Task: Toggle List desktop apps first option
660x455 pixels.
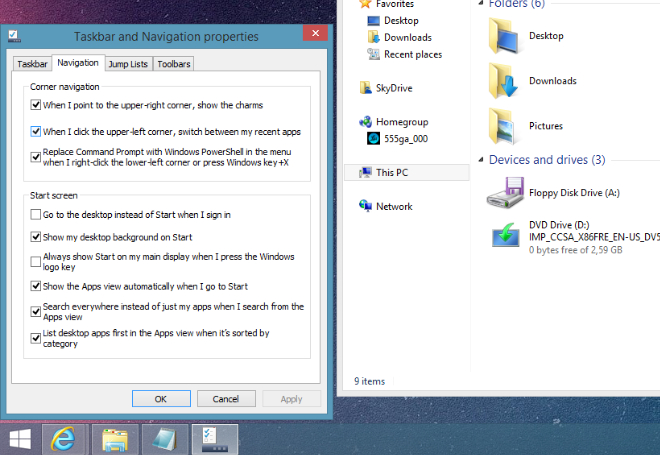Action: pos(36,338)
